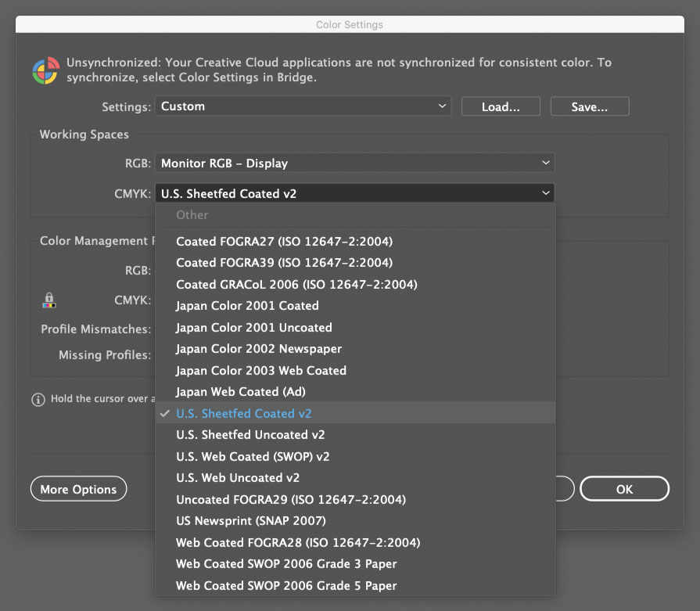Click the Load... button
The image size is (700, 611).
(501, 106)
